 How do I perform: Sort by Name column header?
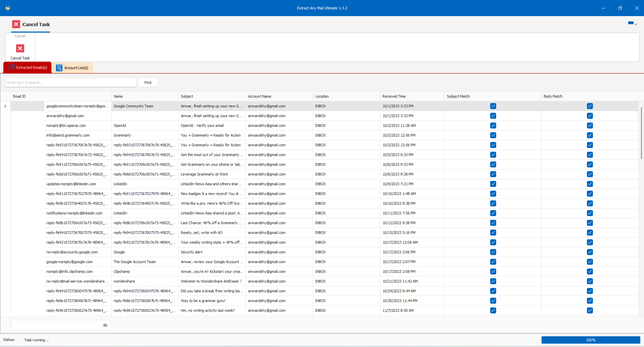click(145, 96)
